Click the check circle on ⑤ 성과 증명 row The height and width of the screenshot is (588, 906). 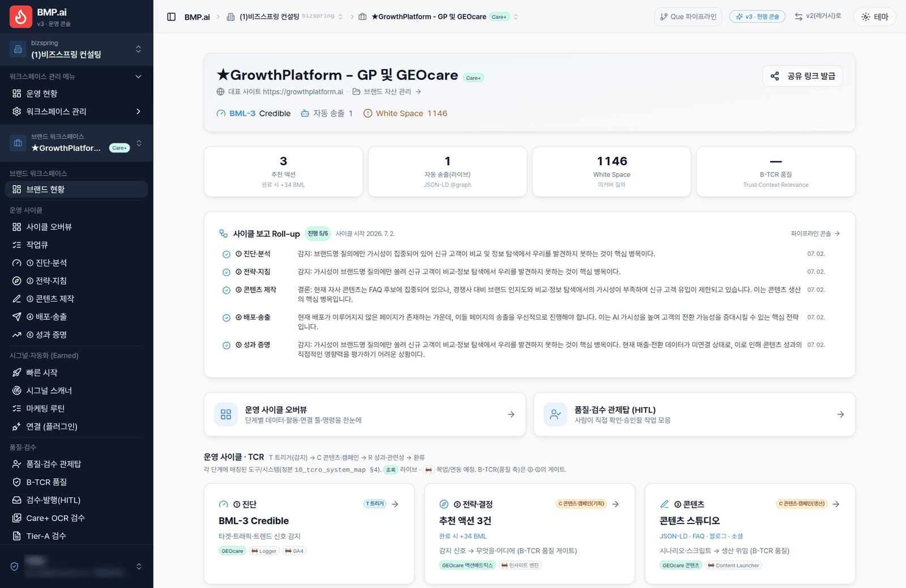coord(226,345)
